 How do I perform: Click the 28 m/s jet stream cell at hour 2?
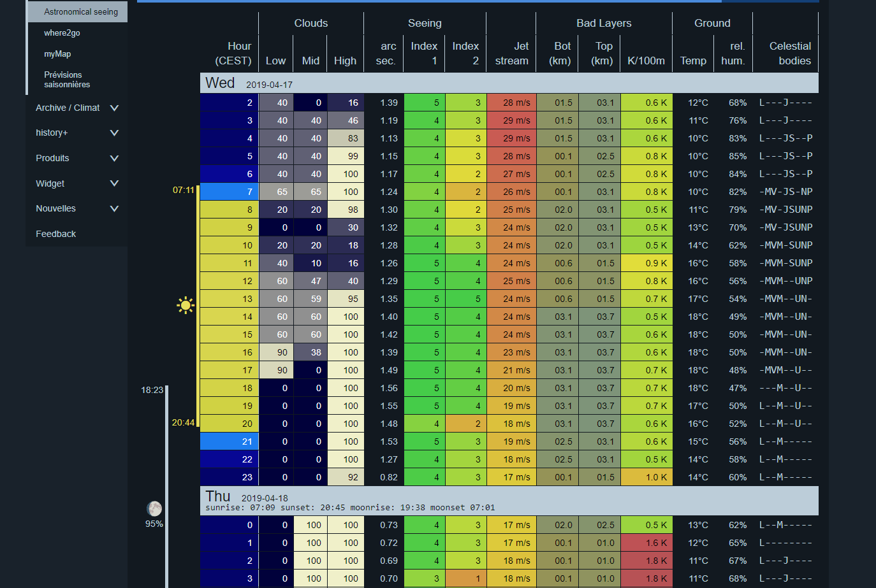(x=511, y=102)
